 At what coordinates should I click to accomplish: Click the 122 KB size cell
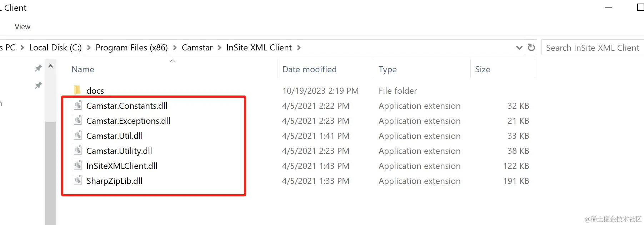(x=516, y=166)
